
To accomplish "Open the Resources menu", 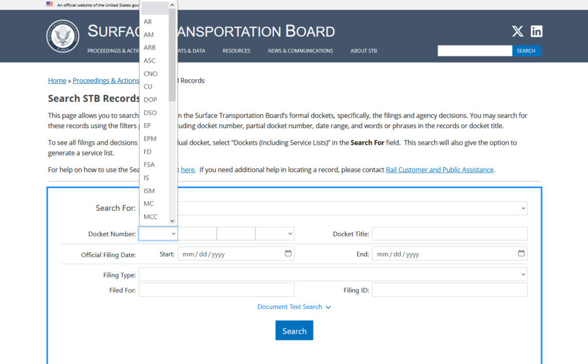I will coord(236,51).
